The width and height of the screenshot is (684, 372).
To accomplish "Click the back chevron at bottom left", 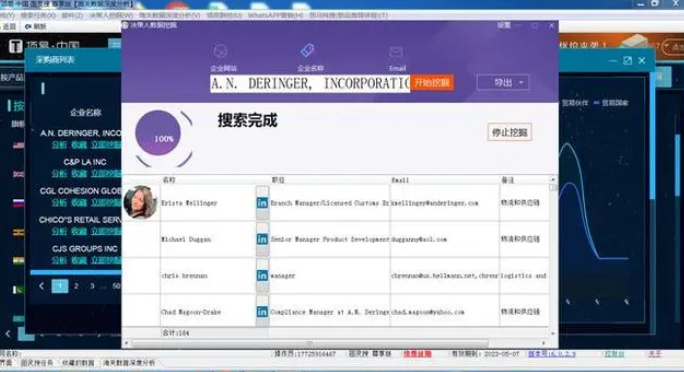I will [8, 334].
